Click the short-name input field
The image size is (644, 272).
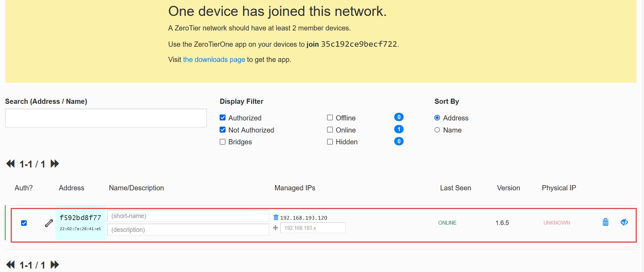[188, 216]
